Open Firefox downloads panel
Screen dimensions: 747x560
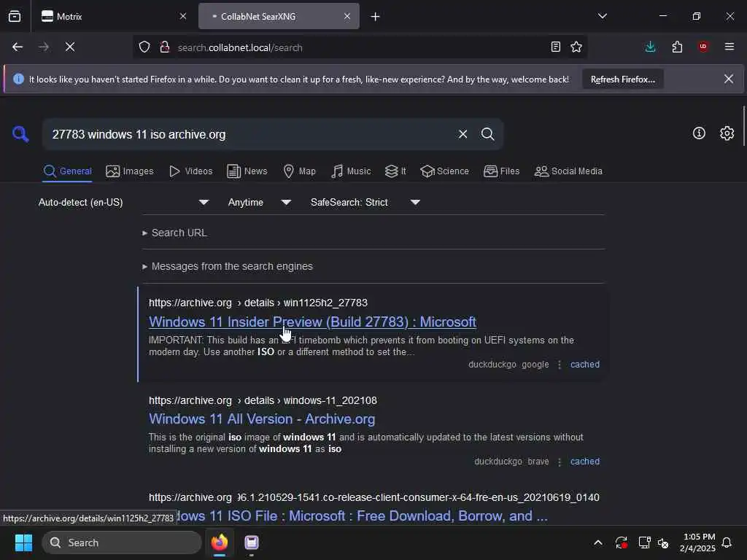(x=650, y=47)
